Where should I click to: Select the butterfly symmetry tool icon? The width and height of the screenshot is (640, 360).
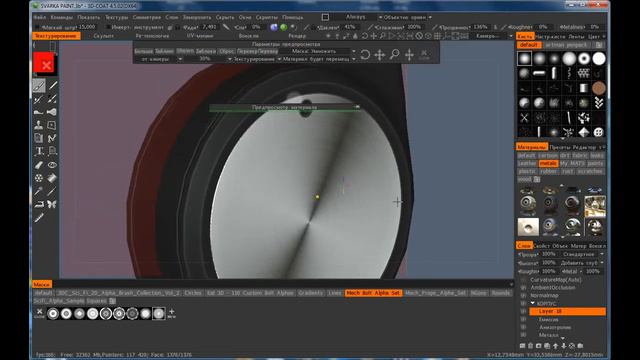52,204
